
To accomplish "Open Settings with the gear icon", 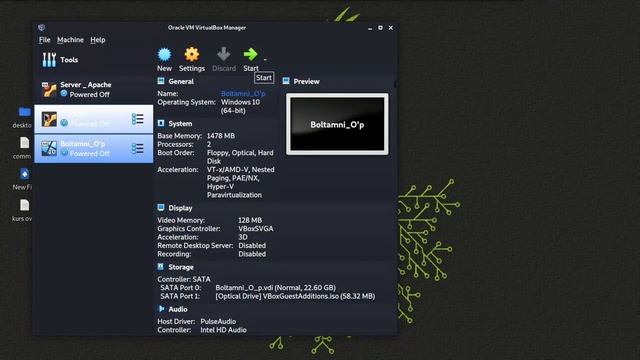I will [x=192, y=54].
